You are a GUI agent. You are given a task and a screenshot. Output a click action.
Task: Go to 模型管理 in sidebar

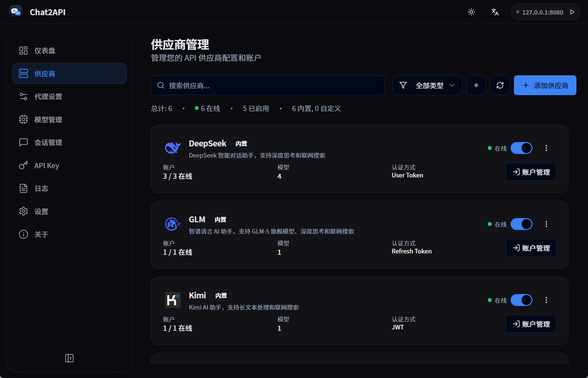pos(69,119)
